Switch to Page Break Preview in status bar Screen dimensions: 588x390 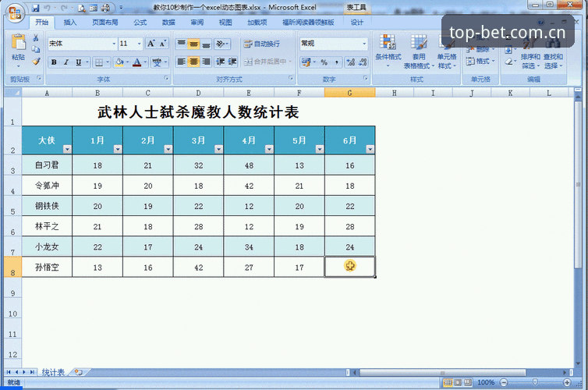click(x=468, y=382)
